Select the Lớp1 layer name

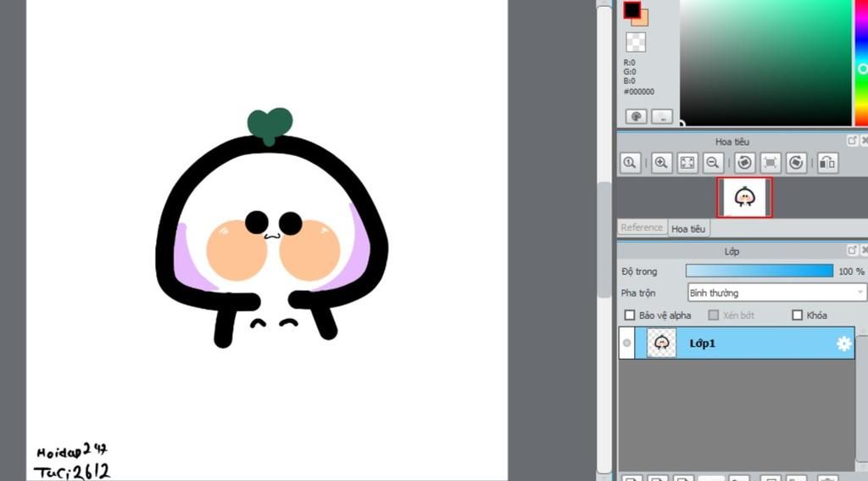pos(702,344)
